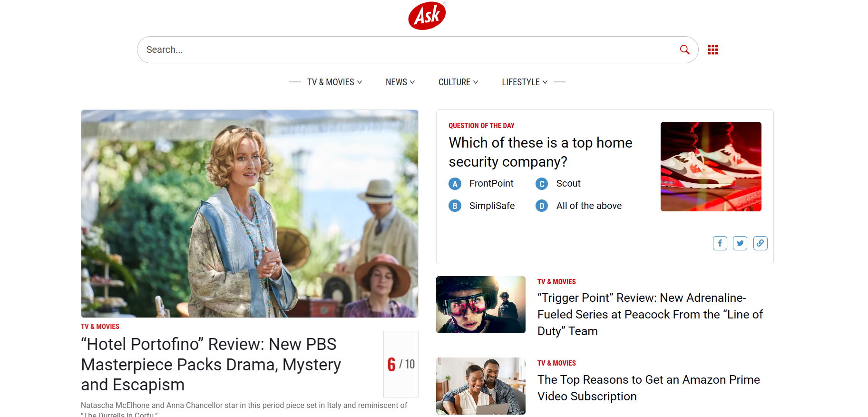Open the red apps grid icon
The width and height of the screenshot is (868, 417).
click(x=712, y=50)
